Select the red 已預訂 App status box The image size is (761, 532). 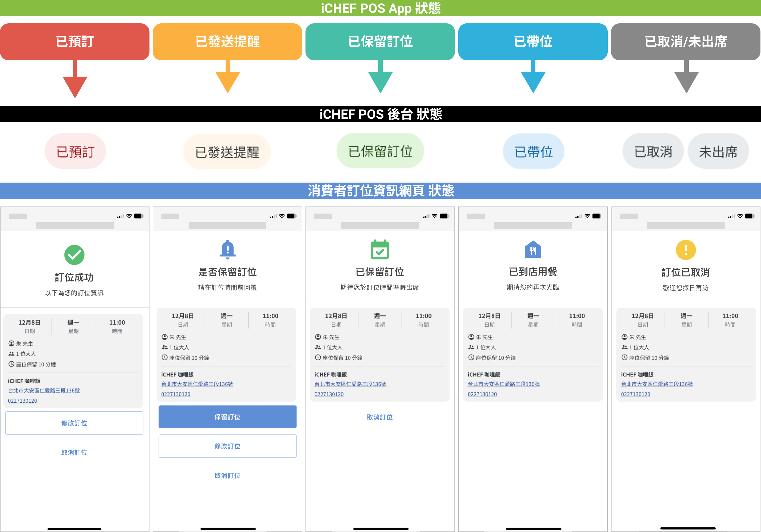coord(75,42)
